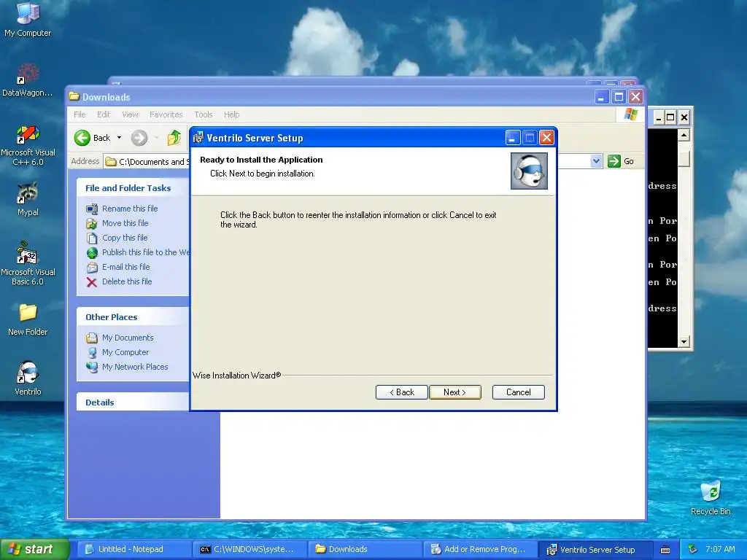Click scroll down arrow in console window
Image resolution: width=747 pixels, height=560 pixels.
[x=684, y=341]
